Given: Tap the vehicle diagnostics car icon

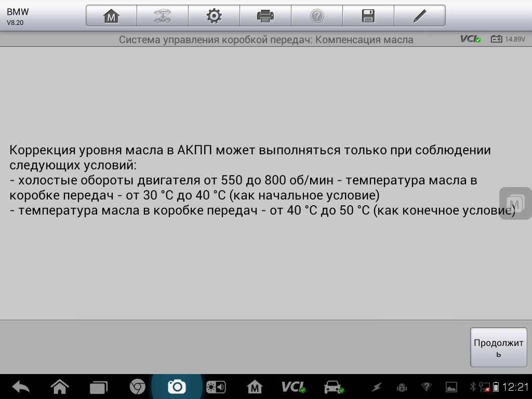Looking at the screenshot, I should (333, 387).
